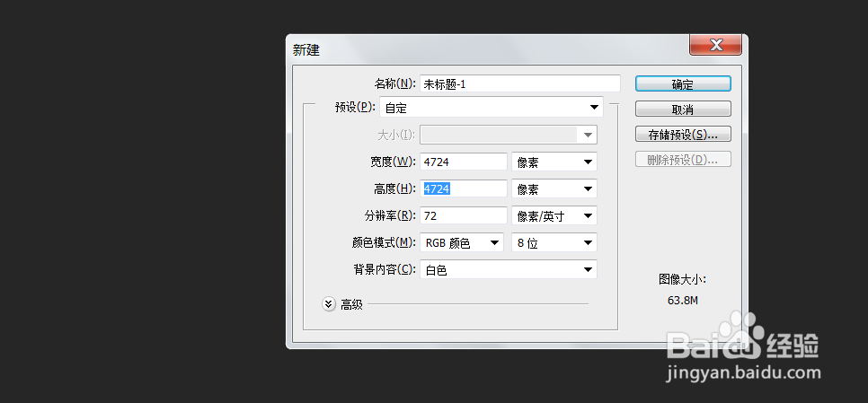Open the 预设 dropdown showing 自定
This screenshot has height=403, width=868.
click(x=491, y=108)
